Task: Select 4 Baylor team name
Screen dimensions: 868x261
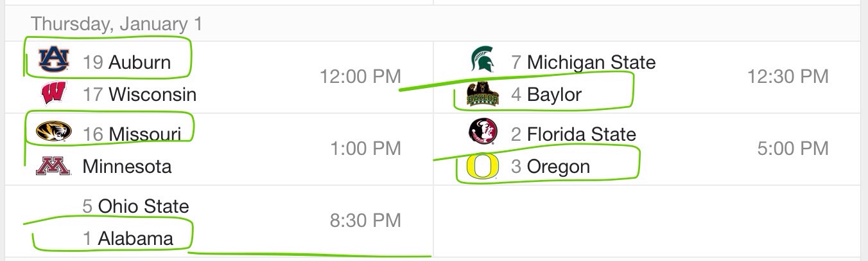Action: (x=546, y=94)
